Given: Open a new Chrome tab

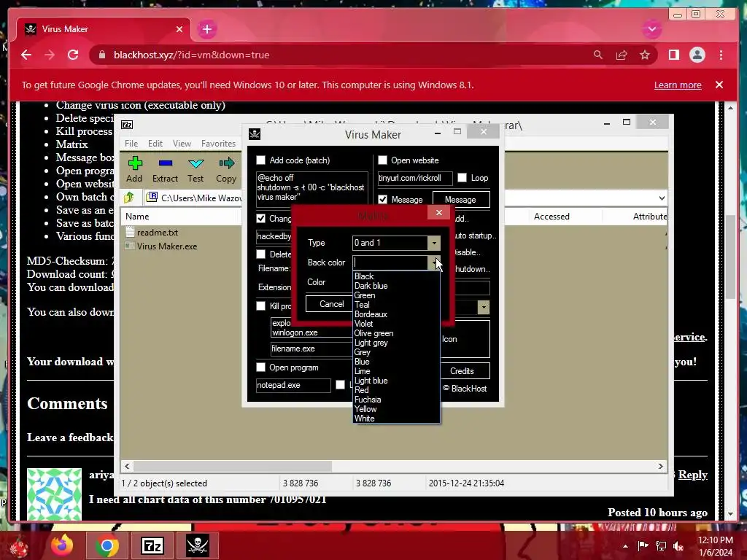Looking at the screenshot, I should tap(206, 29).
